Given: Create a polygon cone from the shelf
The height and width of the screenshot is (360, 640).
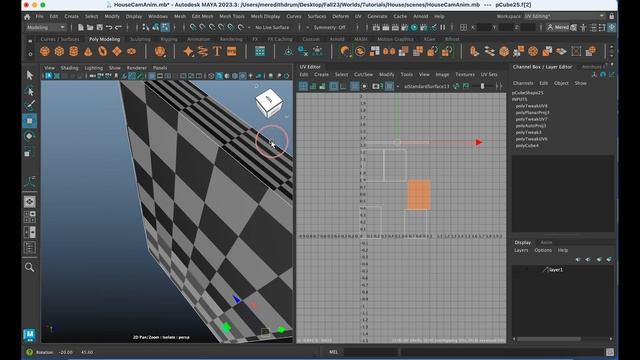Looking at the screenshot, I should click(x=88, y=51).
